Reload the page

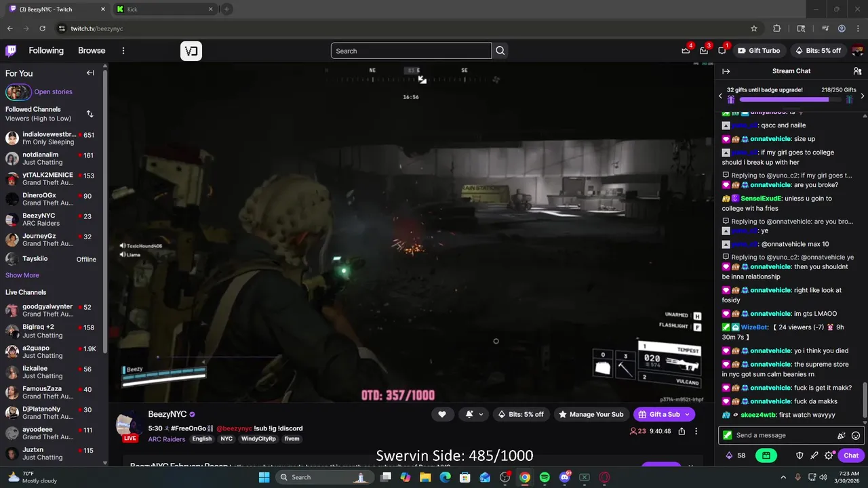pos(43,28)
